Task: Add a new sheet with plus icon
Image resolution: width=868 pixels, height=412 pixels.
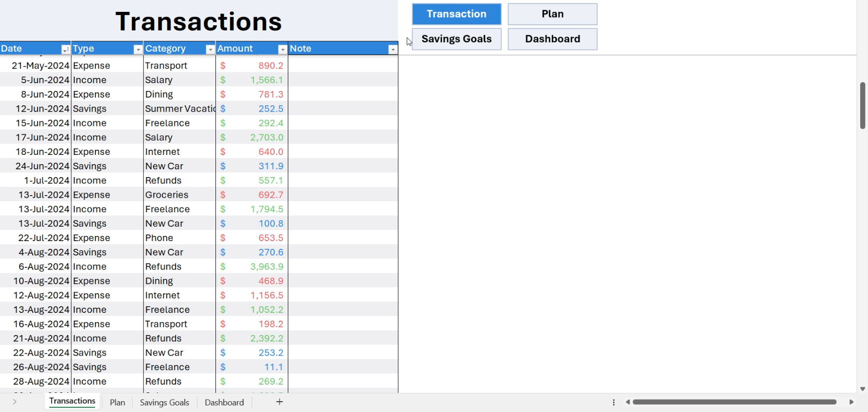Action: tap(280, 402)
